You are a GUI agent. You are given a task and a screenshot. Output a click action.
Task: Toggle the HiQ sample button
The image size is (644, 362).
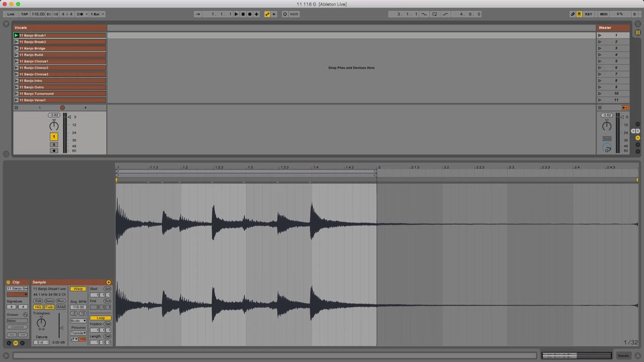pyautogui.click(x=38, y=307)
